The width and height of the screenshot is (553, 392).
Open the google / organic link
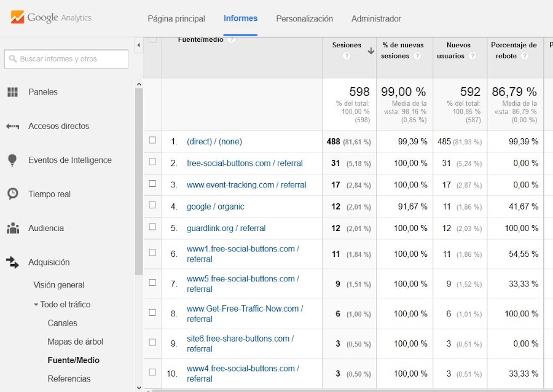click(x=216, y=206)
